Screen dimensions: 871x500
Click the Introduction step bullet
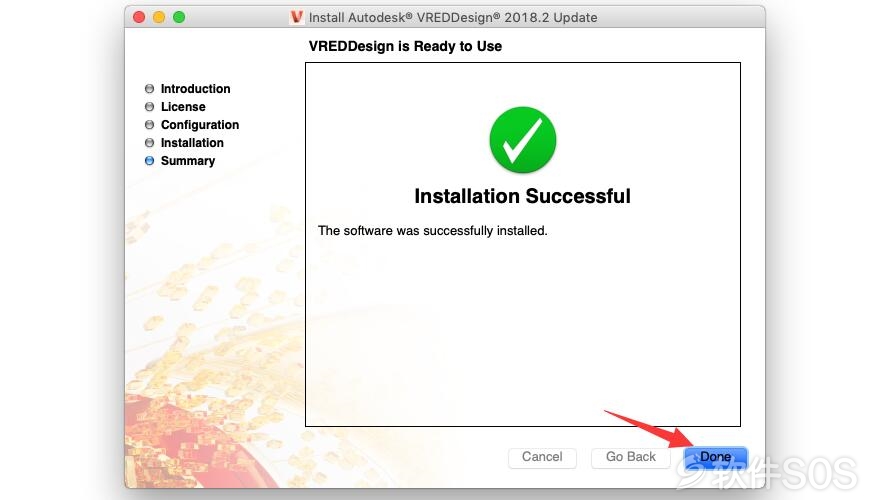tap(149, 88)
